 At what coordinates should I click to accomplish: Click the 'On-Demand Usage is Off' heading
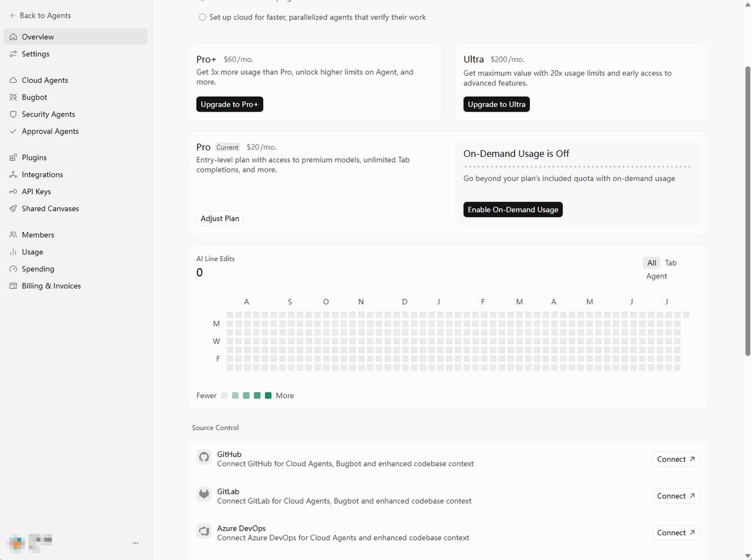point(516,153)
